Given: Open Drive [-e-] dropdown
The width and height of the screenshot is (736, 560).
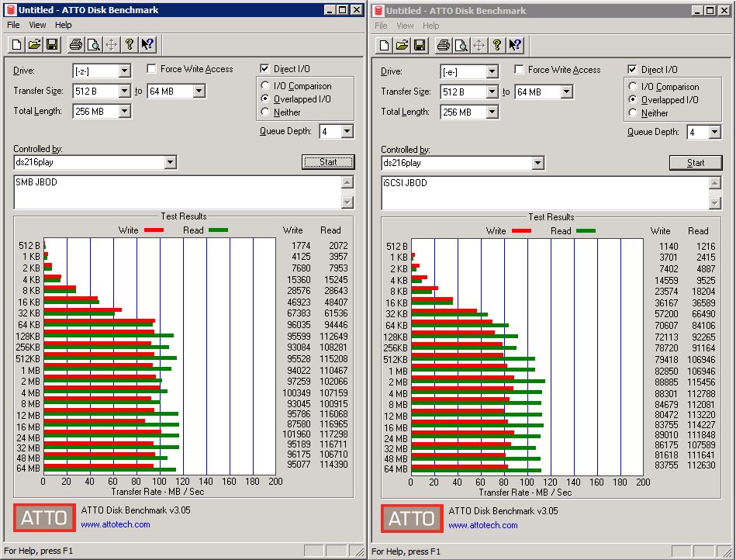Looking at the screenshot, I should [x=492, y=72].
